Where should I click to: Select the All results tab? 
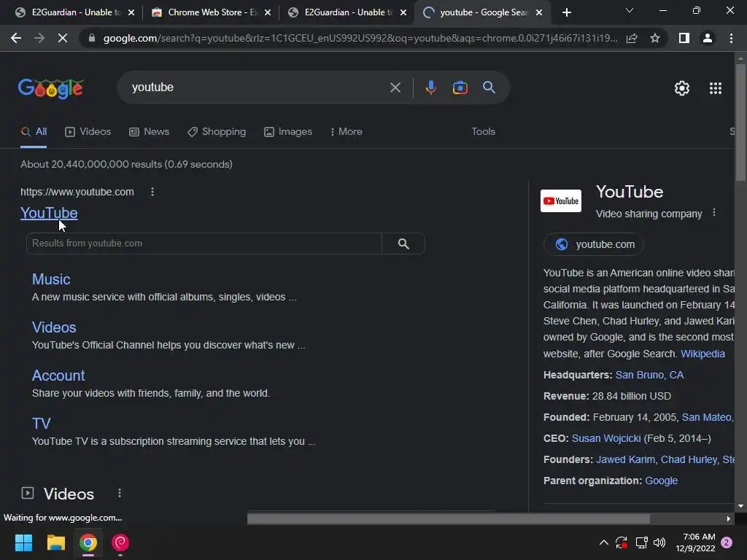pyautogui.click(x=34, y=131)
